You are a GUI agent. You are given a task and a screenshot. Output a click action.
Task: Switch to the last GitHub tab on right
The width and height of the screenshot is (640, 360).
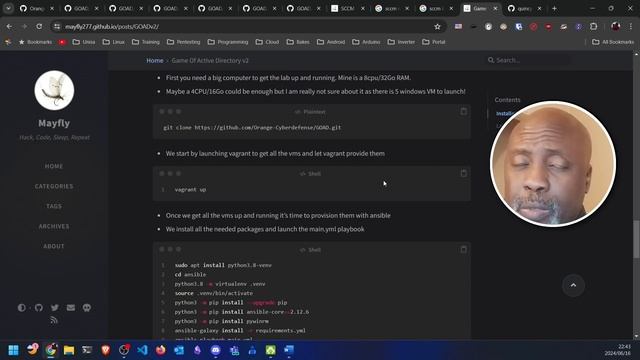pos(525,8)
